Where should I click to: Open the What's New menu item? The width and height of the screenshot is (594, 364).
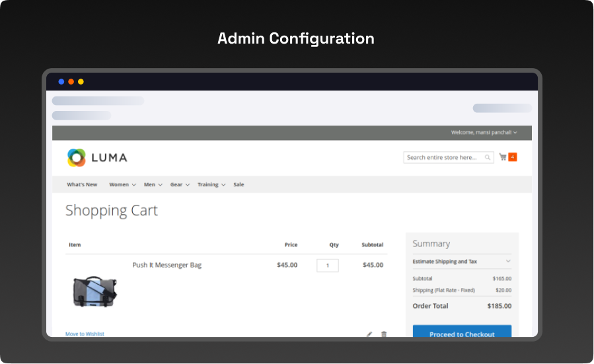click(x=82, y=185)
